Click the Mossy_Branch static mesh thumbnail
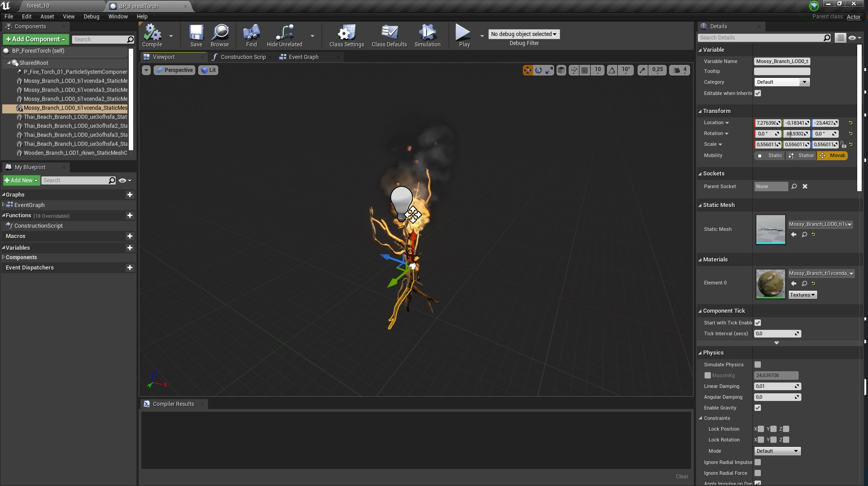This screenshot has height=486, width=868. (x=770, y=229)
